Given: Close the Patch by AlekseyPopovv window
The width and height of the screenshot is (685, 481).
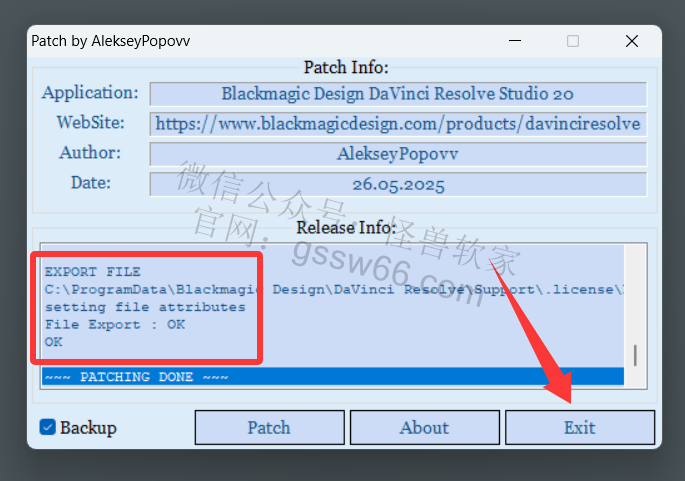Looking at the screenshot, I should (x=632, y=41).
